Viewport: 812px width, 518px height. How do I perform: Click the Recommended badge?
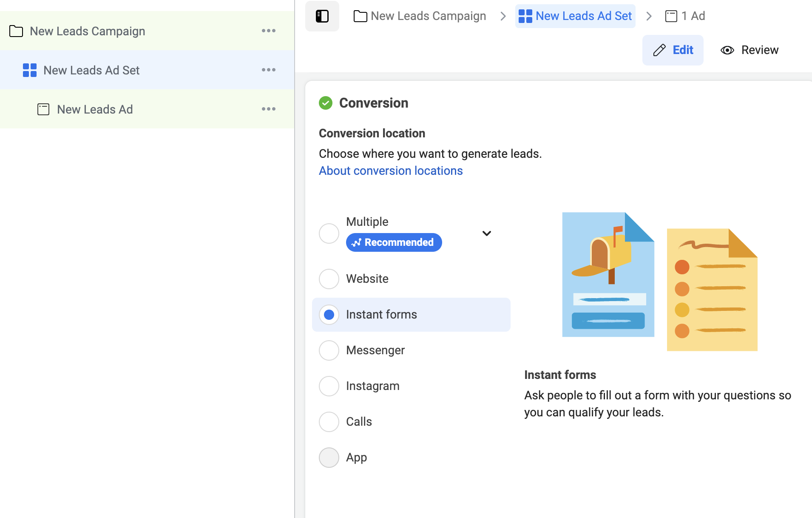[x=394, y=242]
